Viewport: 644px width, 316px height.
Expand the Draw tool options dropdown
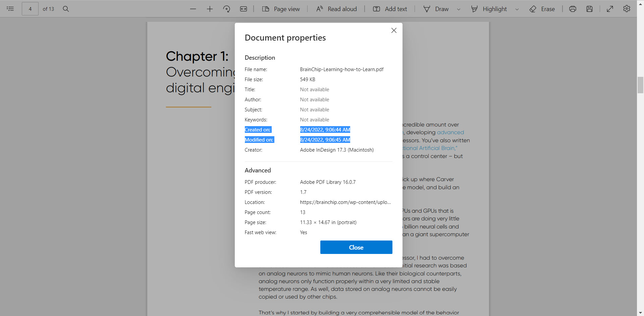pos(459,9)
